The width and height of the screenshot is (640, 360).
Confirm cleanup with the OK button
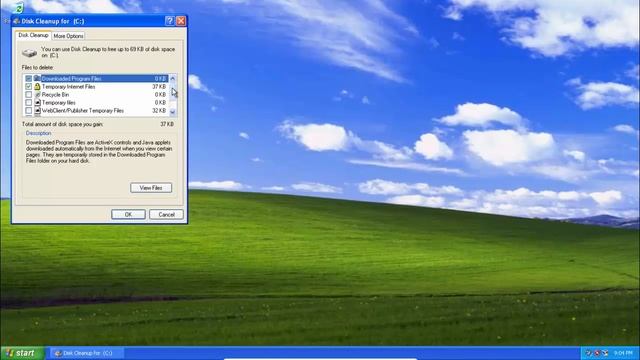(x=128, y=214)
